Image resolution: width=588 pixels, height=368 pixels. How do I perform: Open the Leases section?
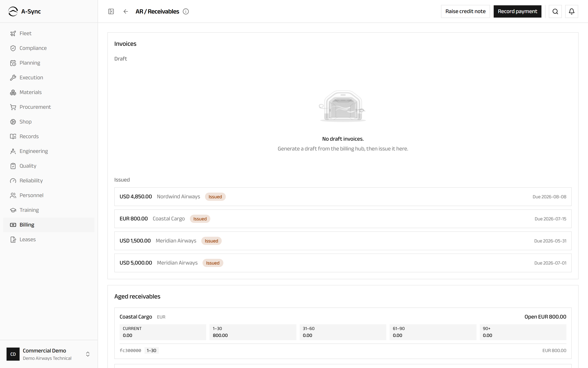coord(49,239)
